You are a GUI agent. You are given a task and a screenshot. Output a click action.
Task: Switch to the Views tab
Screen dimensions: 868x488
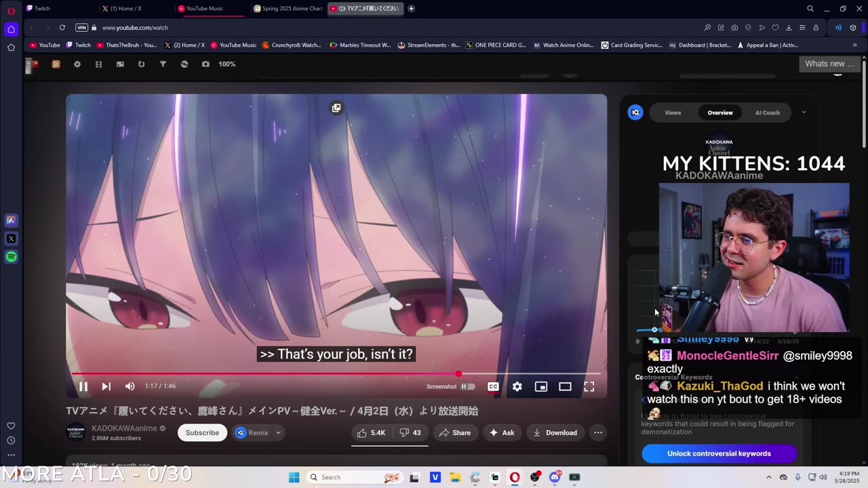[673, 113]
